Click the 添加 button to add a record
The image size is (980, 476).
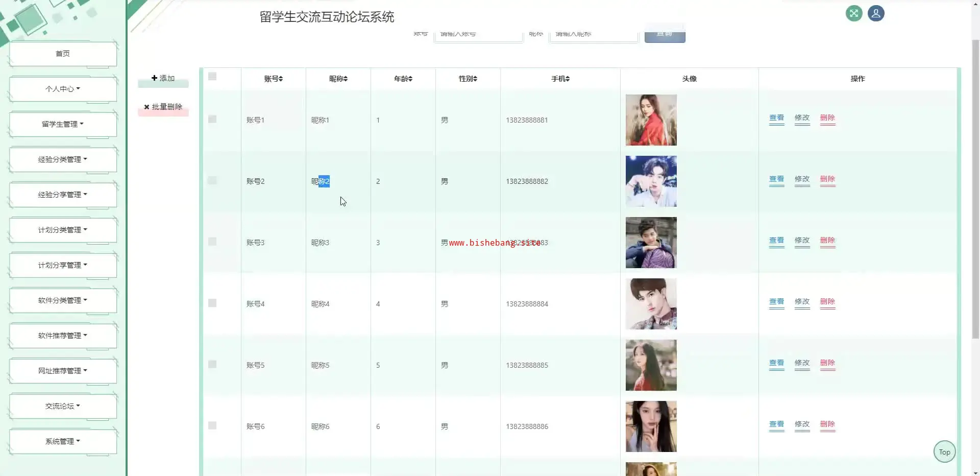coord(163,78)
